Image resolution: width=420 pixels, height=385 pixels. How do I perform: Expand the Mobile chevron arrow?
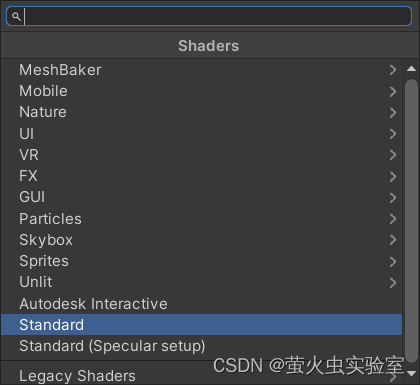(393, 91)
